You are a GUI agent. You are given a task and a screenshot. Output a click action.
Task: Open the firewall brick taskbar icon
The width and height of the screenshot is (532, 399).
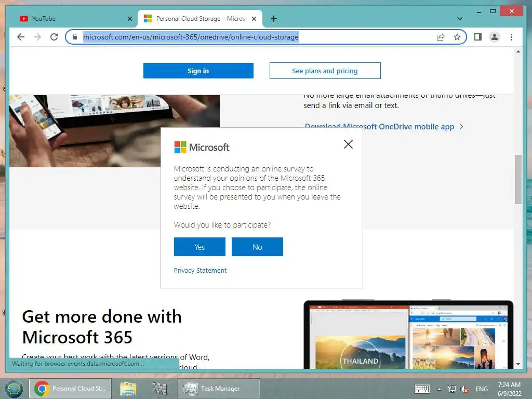[x=160, y=389]
